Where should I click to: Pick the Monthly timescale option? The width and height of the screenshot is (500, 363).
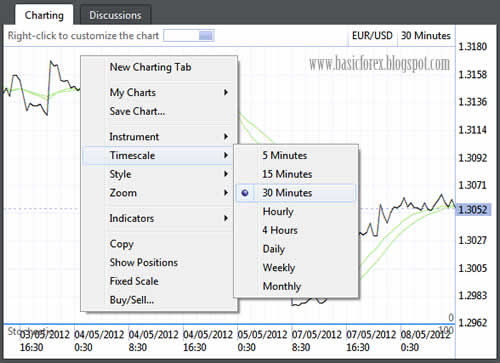282,286
